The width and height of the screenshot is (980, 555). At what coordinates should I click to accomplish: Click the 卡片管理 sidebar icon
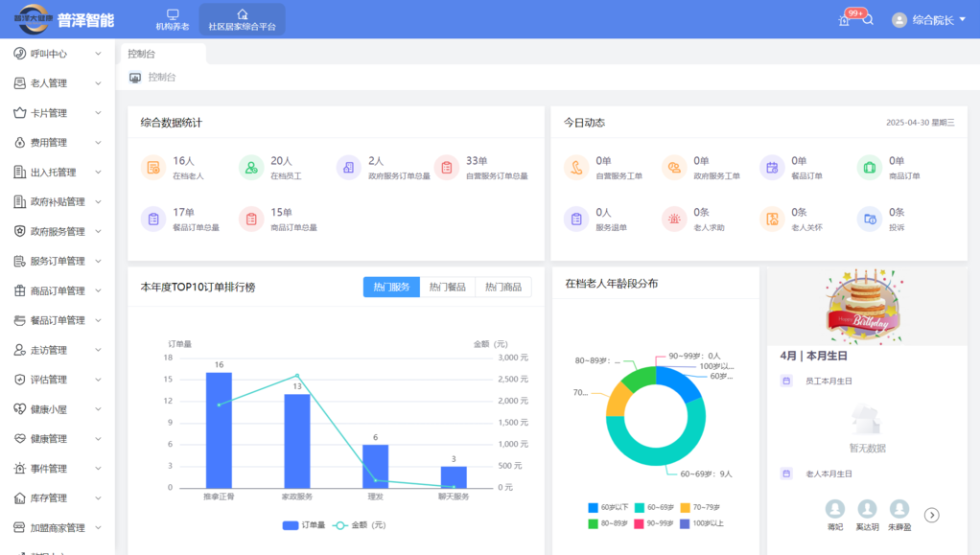(x=20, y=113)
